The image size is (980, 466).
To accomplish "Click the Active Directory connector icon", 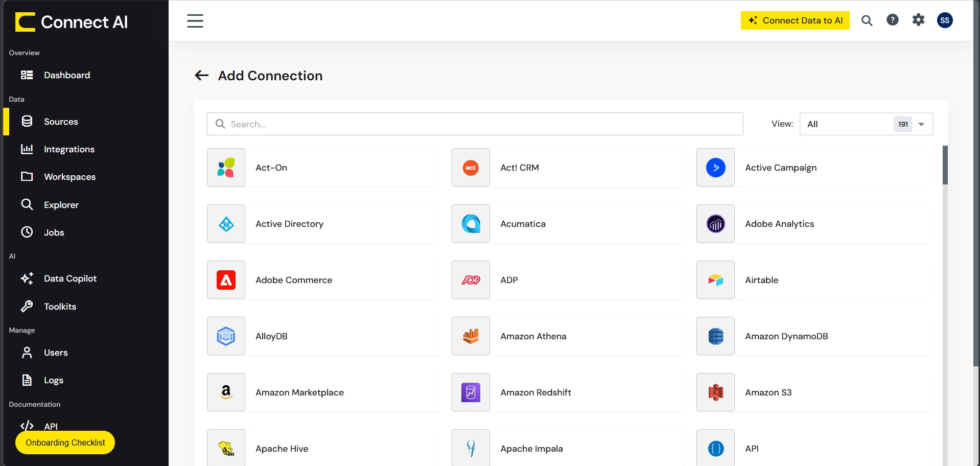I will [226, 224].
